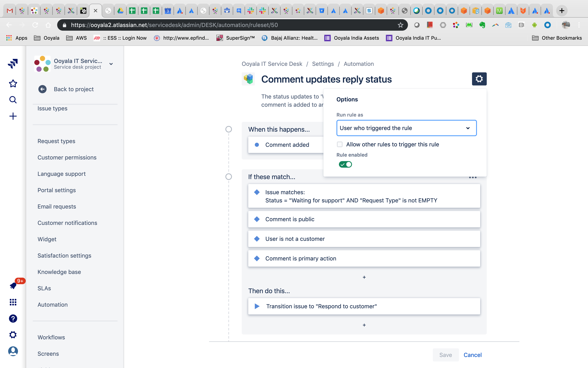Click the Create plus icon in sidebar

click(x=13, y=116)
